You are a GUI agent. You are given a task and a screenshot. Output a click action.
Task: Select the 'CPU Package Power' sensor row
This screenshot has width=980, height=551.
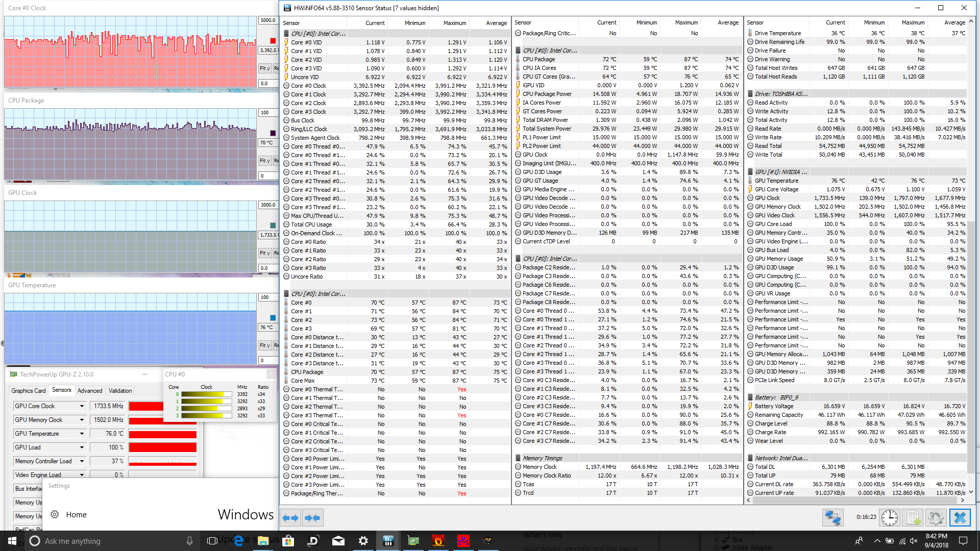(628, 94)
